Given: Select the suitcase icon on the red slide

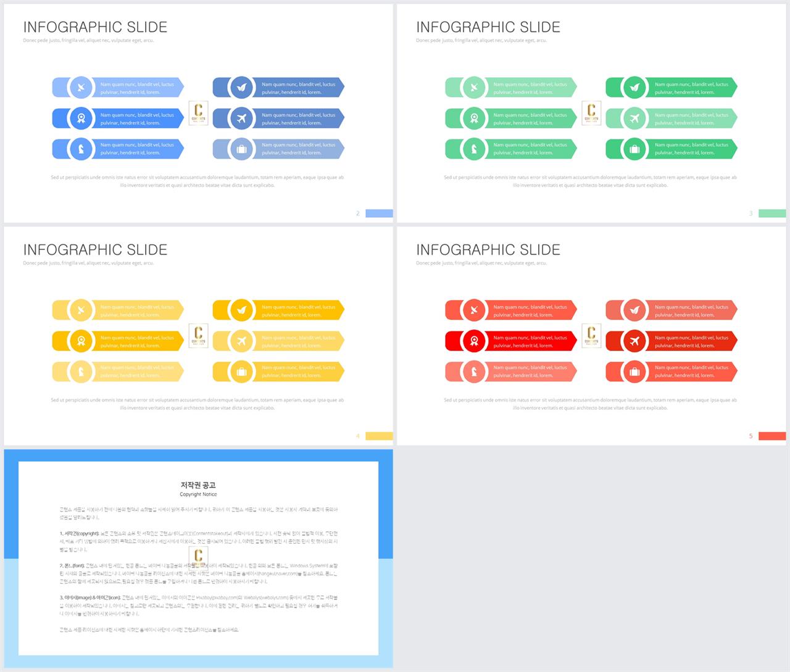Looking at the screenshot, I should tap(634, 371).
